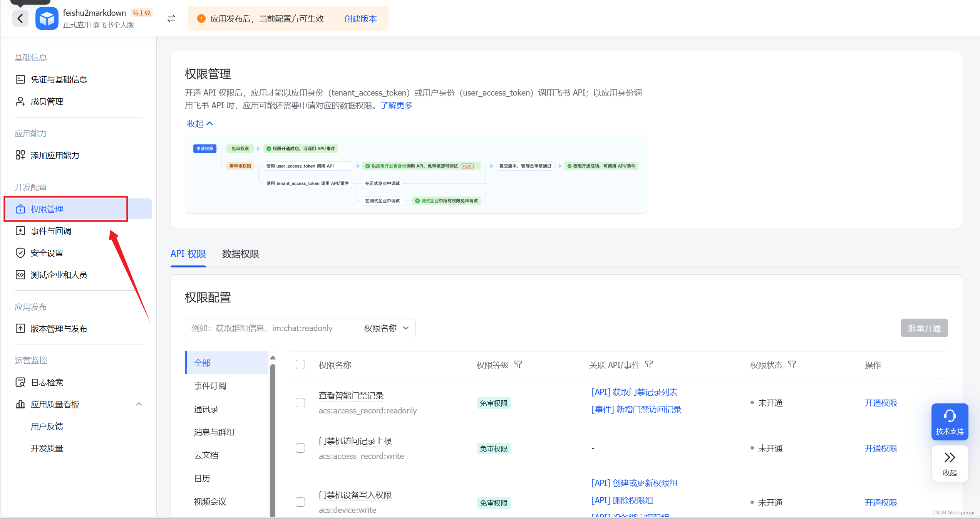This screenshot has height=519, width=980.
Task: Filter by 权限状态 funnel icon
Action: point(792,364)
